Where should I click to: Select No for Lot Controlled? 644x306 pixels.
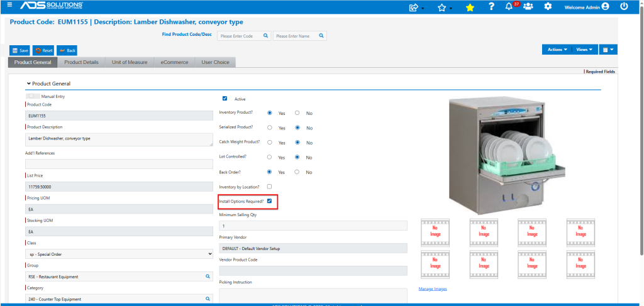[x=297, y=157]
